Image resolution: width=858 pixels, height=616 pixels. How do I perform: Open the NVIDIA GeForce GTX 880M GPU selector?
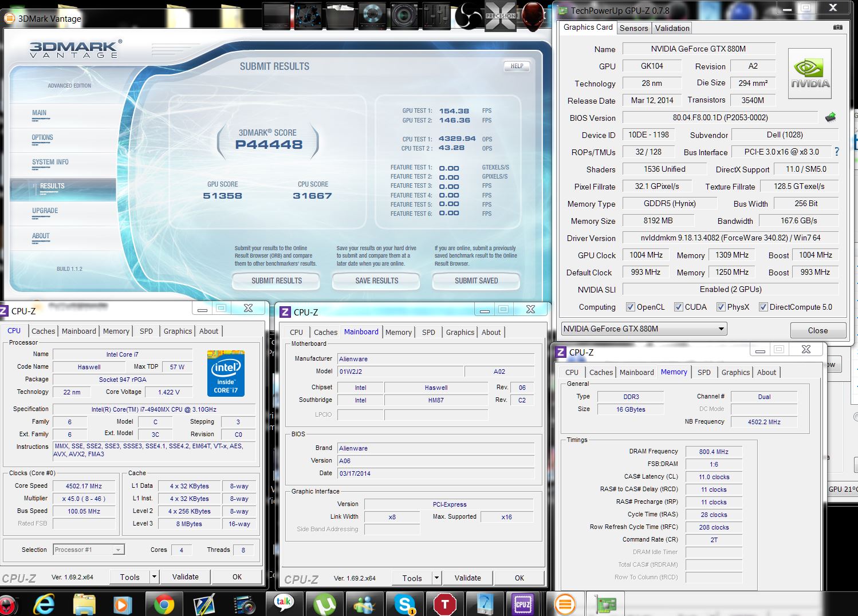[x=644, y=329]
